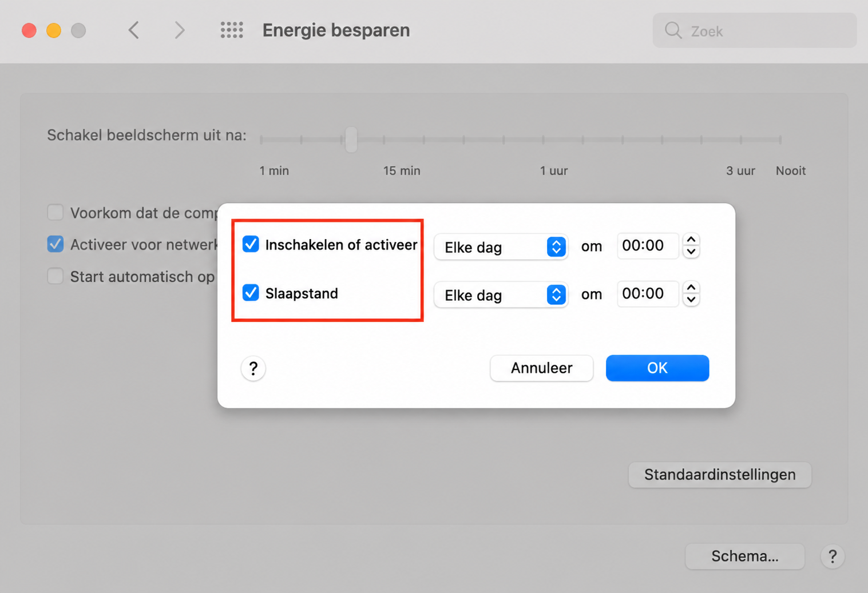
Task: Click time field in Inschakelen row
Action: click(647, 246)
